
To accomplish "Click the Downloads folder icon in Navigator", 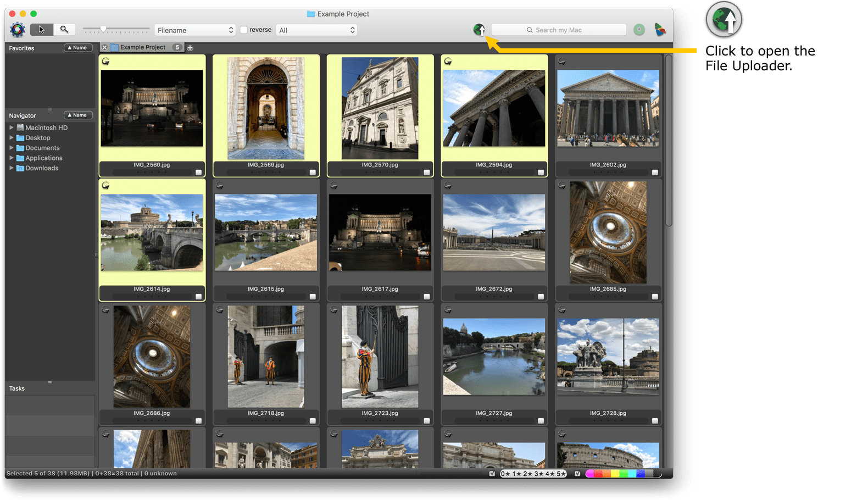I will tap(20, 168).
